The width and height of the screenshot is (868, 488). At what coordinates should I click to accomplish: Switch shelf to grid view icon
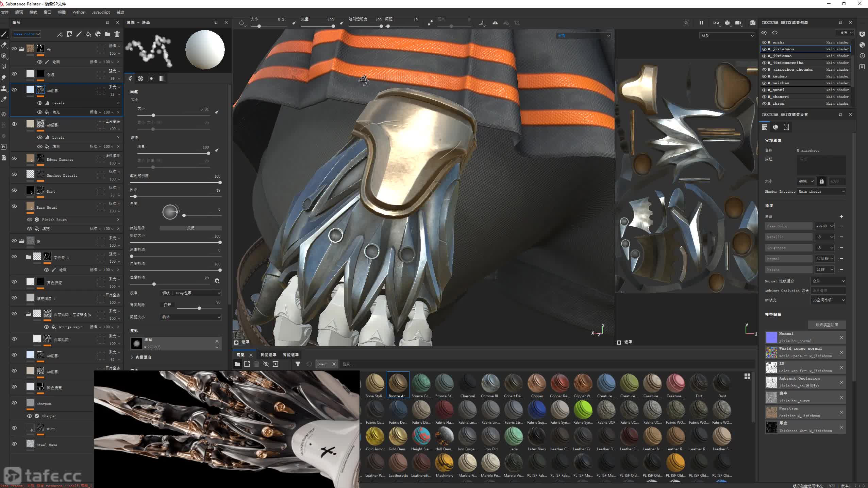point(747,376)
